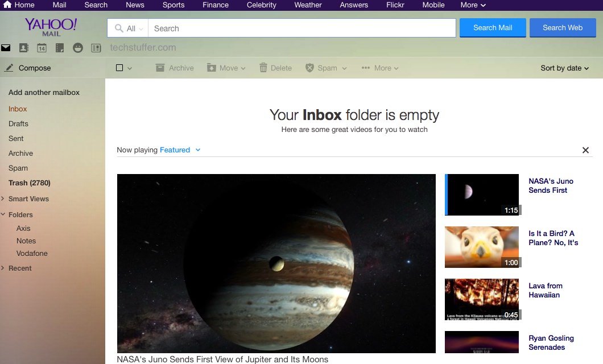Image resolution: width=603 pixels, height=364 pixels.
Task: Collapse the Folders section
Action: [x=3, y=214]
